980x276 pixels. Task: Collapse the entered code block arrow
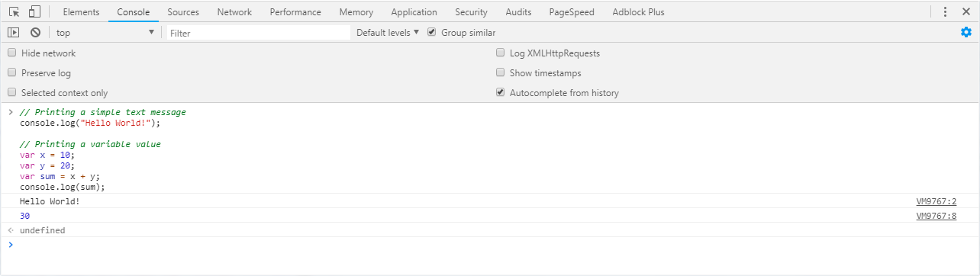[11, 112]
